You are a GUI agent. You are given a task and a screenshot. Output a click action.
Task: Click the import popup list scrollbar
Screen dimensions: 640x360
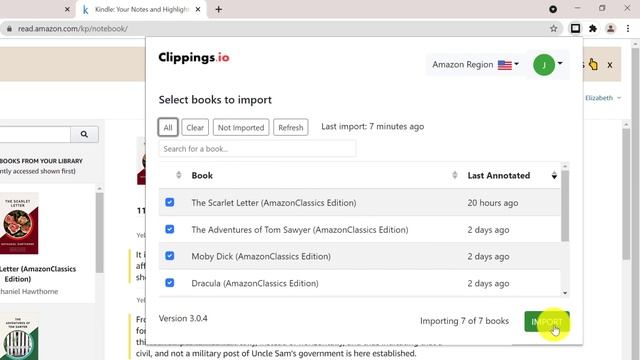pyautogui.click(x=565, y=206)
